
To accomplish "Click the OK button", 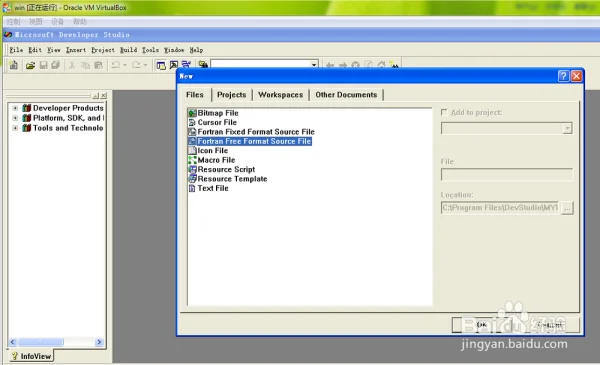I will (481, 325).
